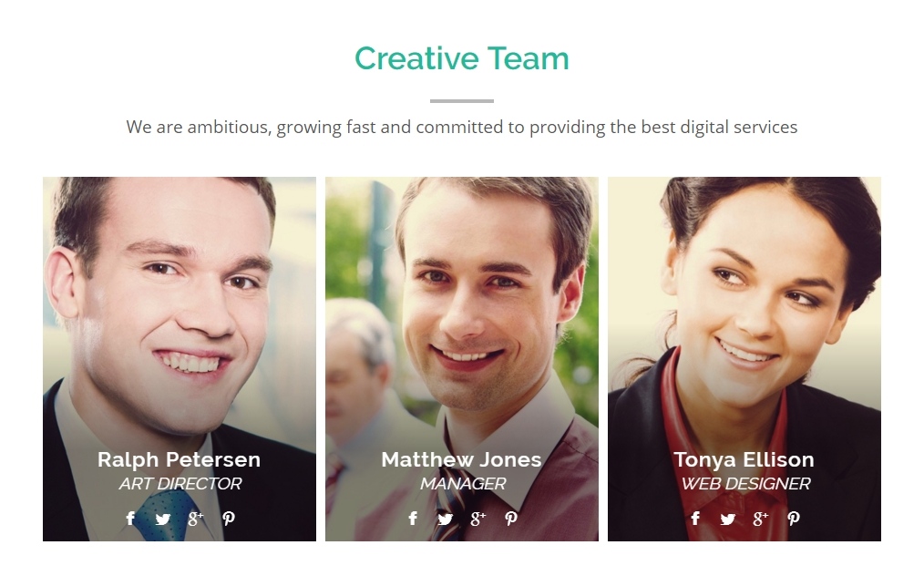Click Tonya Ellison's Twitter icon
924x576 pixels.
728,519
